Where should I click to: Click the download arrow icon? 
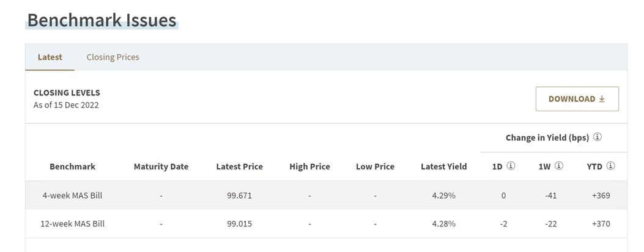click(602, 99)
